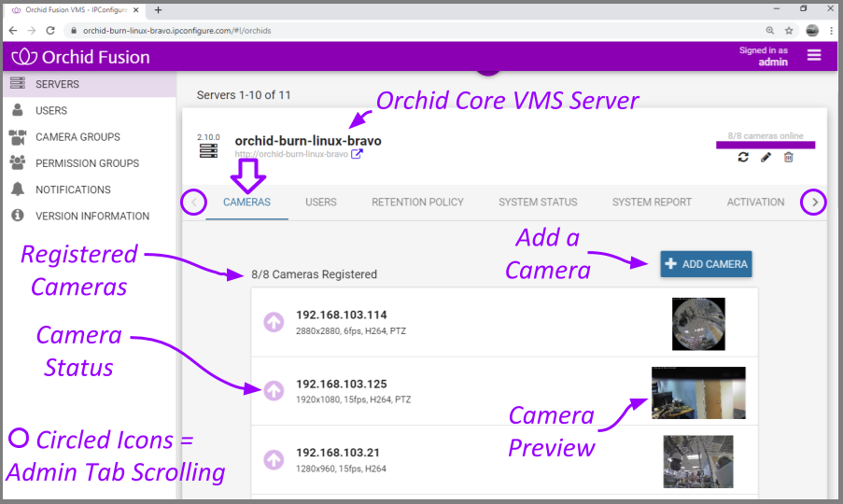Select the Users sidebar icon
Image resolution: width=843 pixels, height=504 pixels.
18,110
